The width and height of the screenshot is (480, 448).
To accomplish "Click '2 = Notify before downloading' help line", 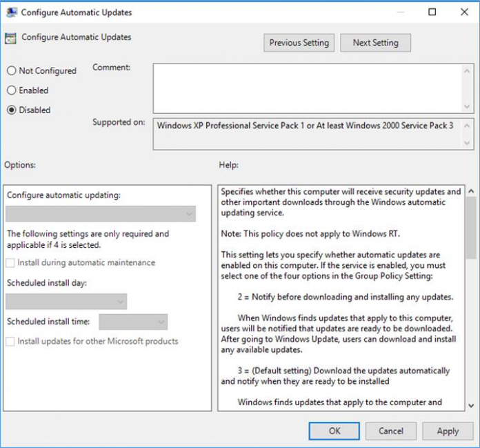I will (x=346, y=297).
